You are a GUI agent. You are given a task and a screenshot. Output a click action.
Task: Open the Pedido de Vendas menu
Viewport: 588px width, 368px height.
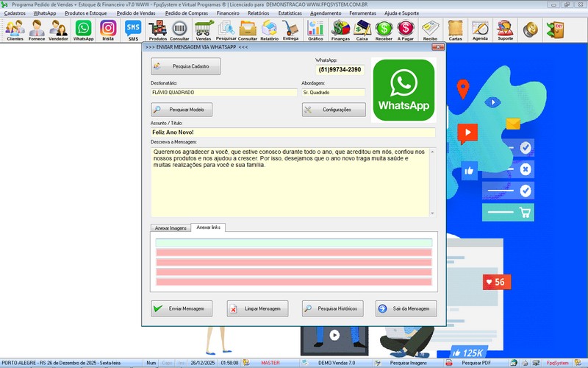(136, 13)
